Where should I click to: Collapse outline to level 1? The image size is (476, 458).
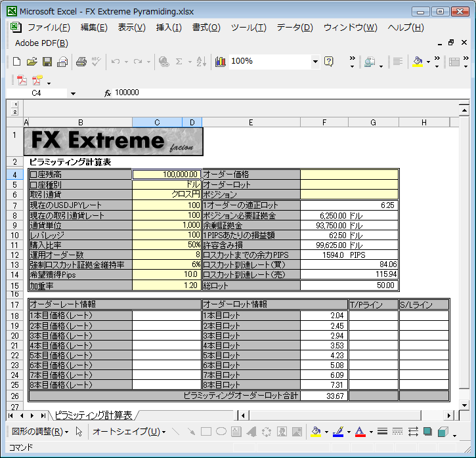point(16,104)
